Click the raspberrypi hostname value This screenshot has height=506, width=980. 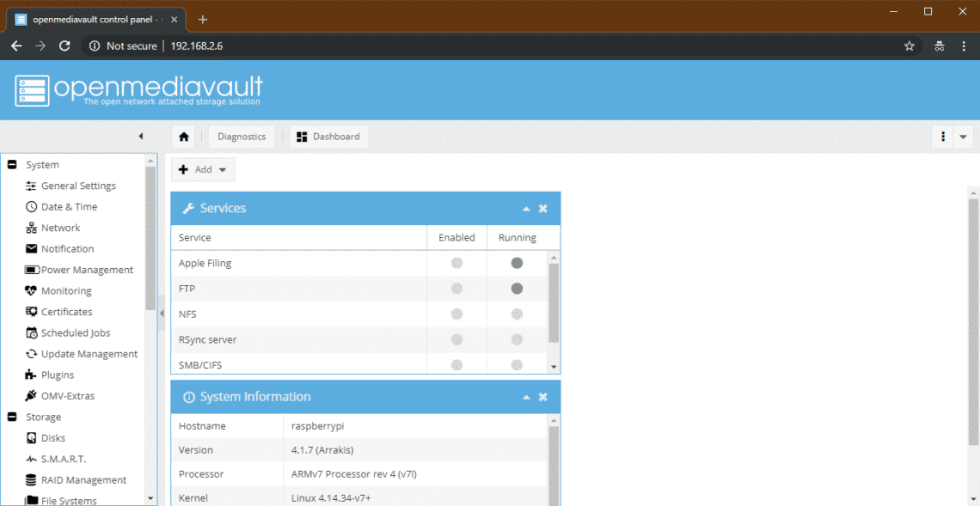tap(318, 426)
